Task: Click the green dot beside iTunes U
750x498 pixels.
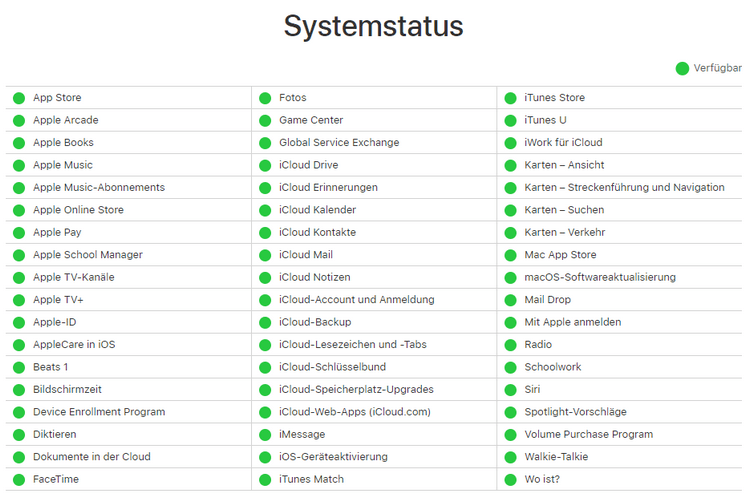Action: (x=510, y=121)
